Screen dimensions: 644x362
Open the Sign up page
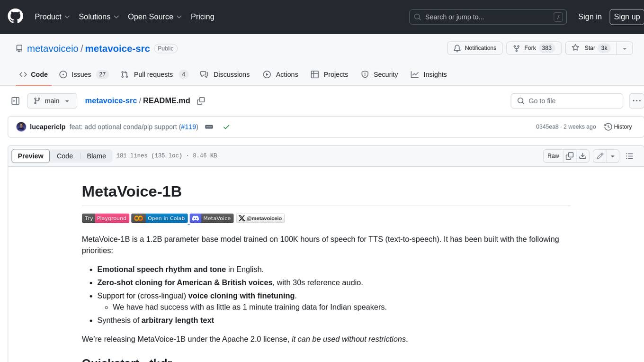point(626,17)
